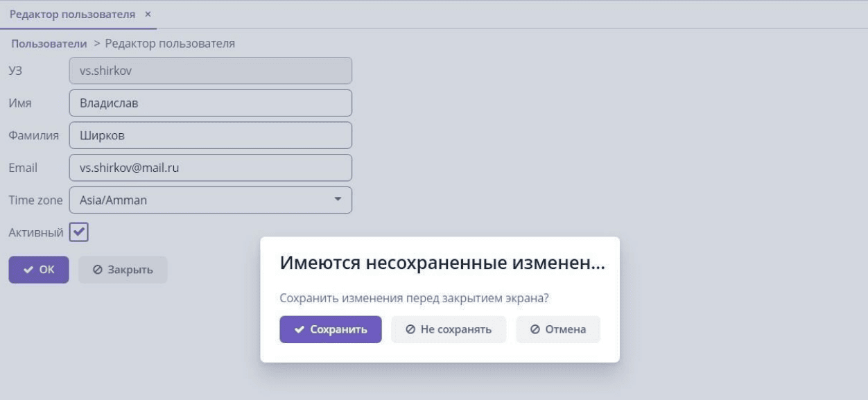Screen dimensions: 868x400
Task: Click the disabled УЗ field vs.shirkov
Action: [211, 71]
